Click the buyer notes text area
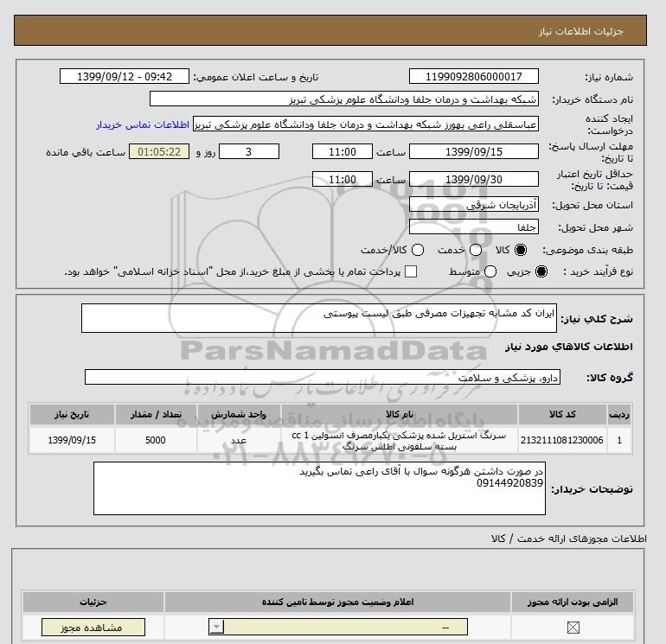 [319, 488]
